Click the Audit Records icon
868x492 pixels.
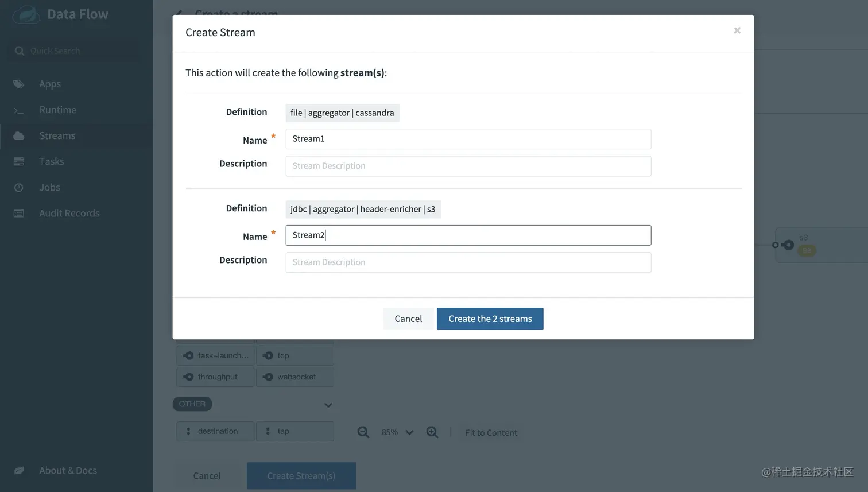click(x=19, y=213)
